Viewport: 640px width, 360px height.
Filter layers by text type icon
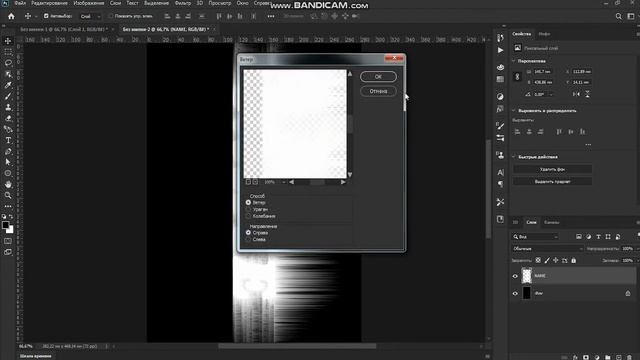coord(598,237)
